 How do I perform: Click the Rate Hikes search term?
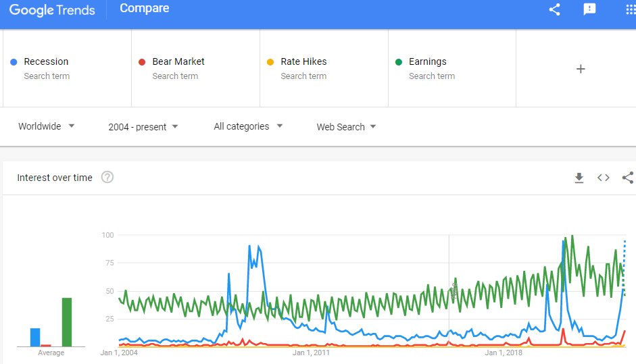tap(303, 61)
